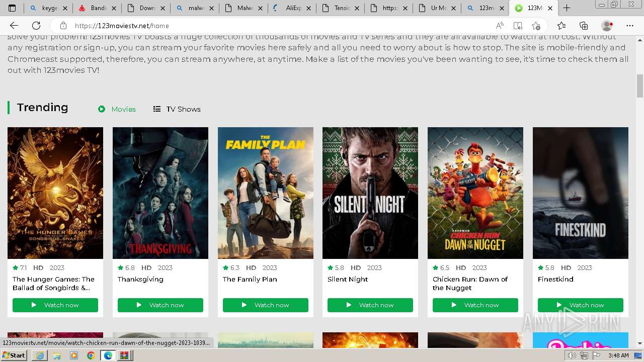Switch to the Down tab
This screenshot has width=644, height=362.
145,8
